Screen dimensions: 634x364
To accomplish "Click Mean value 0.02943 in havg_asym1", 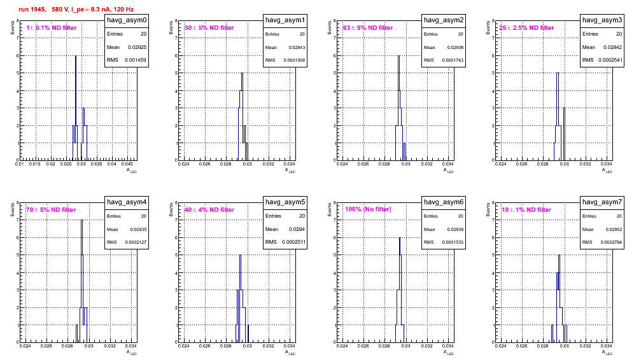I will (x=297, y=48).
